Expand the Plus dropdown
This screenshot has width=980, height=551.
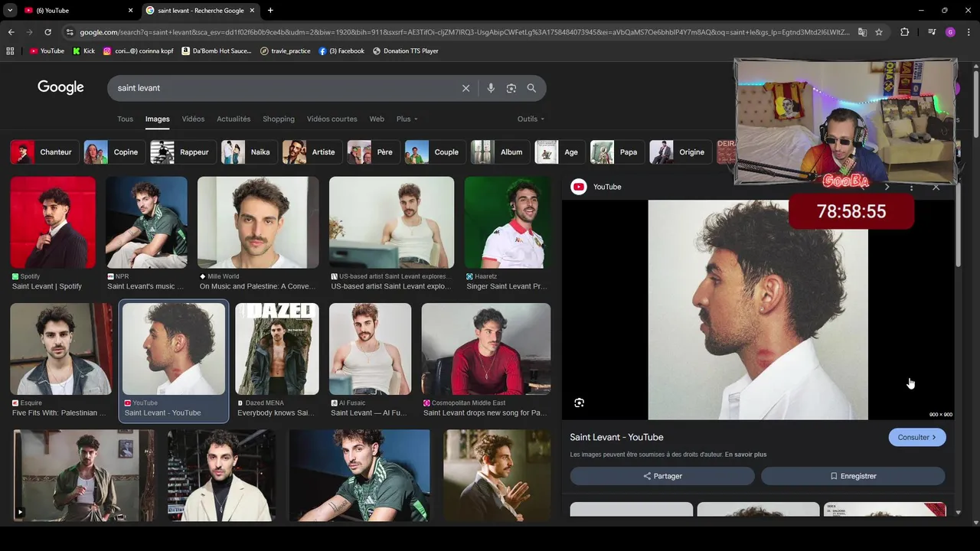407,119
